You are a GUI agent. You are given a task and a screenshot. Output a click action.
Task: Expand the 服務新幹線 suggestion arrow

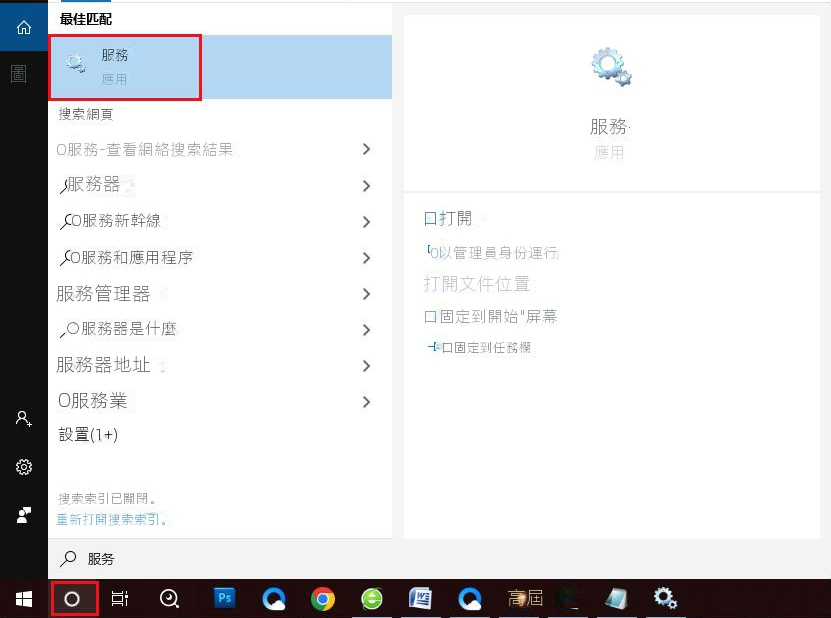[x=366, y=222]
